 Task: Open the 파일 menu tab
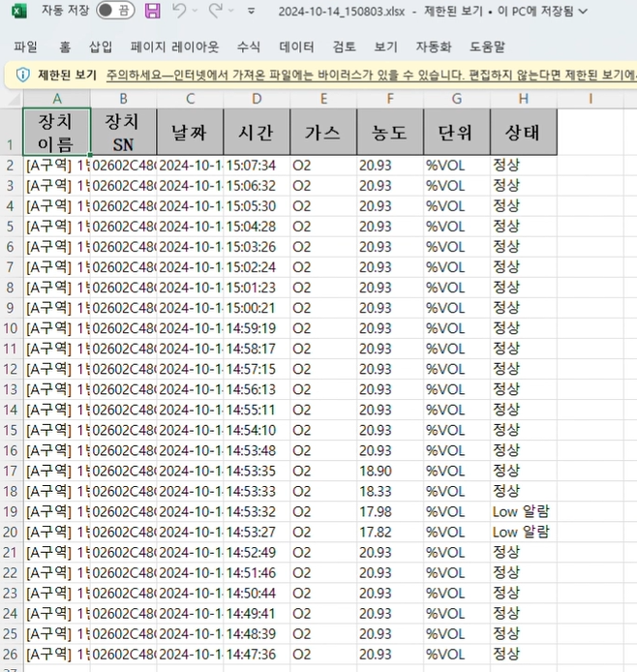(26, 46)
